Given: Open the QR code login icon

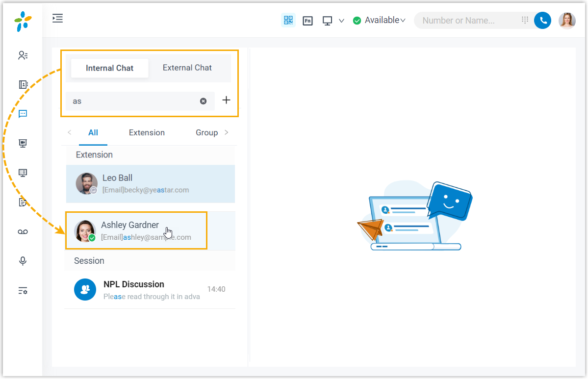Looking at the screenshot, I should coord(288,20).
